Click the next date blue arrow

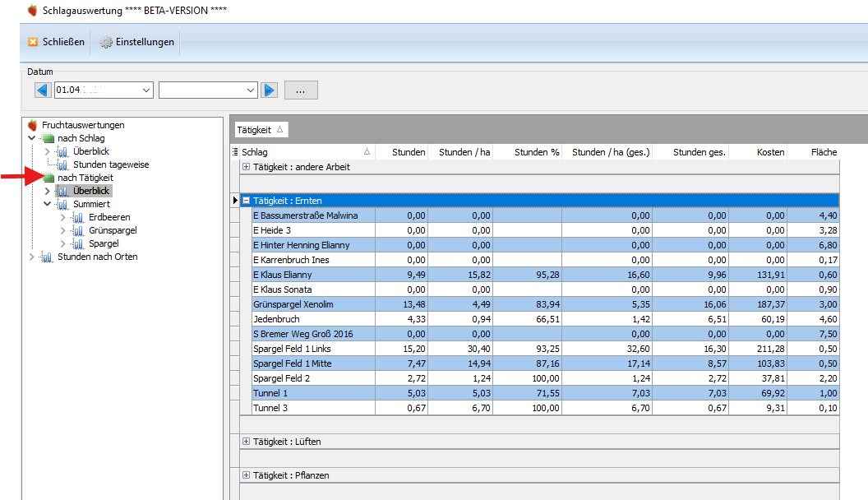(269, 90)
